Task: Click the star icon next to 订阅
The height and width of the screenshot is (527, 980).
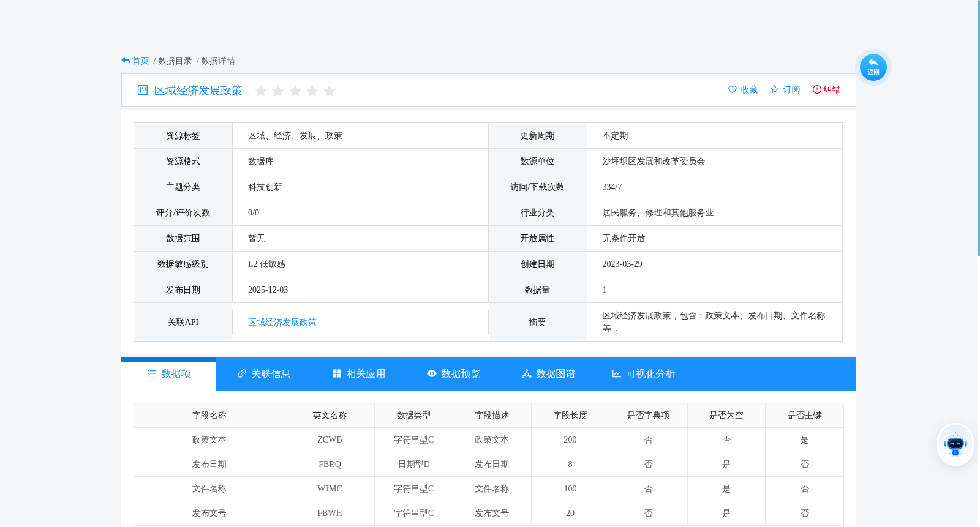Action: click(775, 89)
